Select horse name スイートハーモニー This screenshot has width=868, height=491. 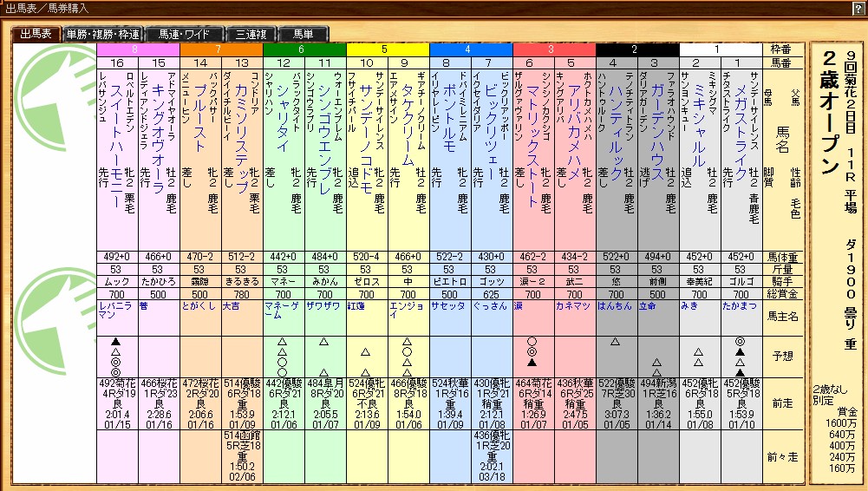[x=116, y=145]
